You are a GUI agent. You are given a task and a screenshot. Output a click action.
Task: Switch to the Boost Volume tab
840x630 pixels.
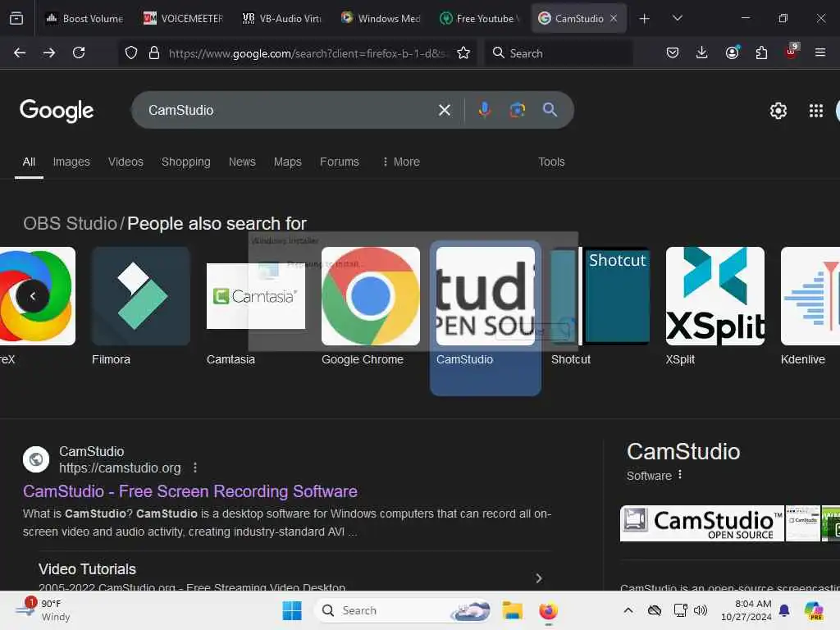click(84, 18)
